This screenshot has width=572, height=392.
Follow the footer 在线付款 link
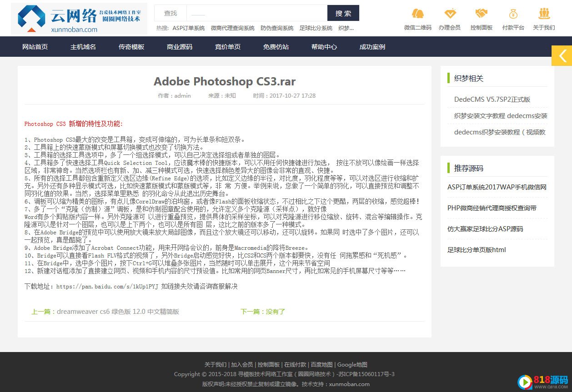tap(295, 365)
